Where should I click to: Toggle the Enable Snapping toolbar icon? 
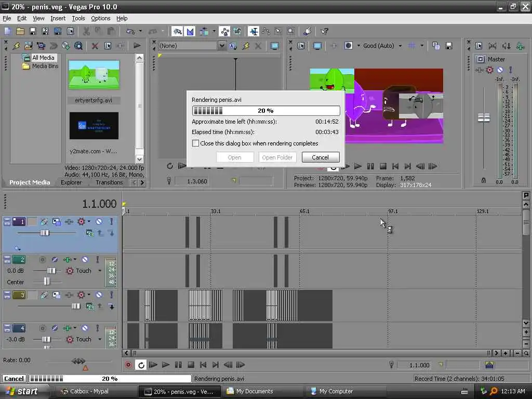click(x=177, y=32)
